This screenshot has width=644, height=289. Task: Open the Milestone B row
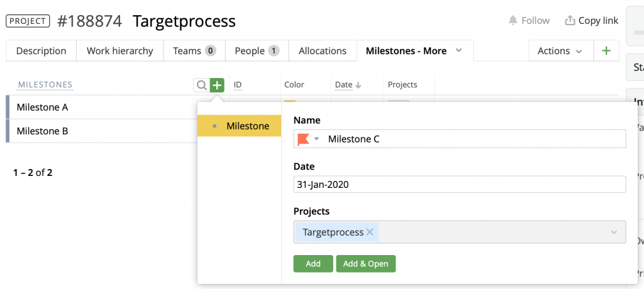click(x=103, y=131)
